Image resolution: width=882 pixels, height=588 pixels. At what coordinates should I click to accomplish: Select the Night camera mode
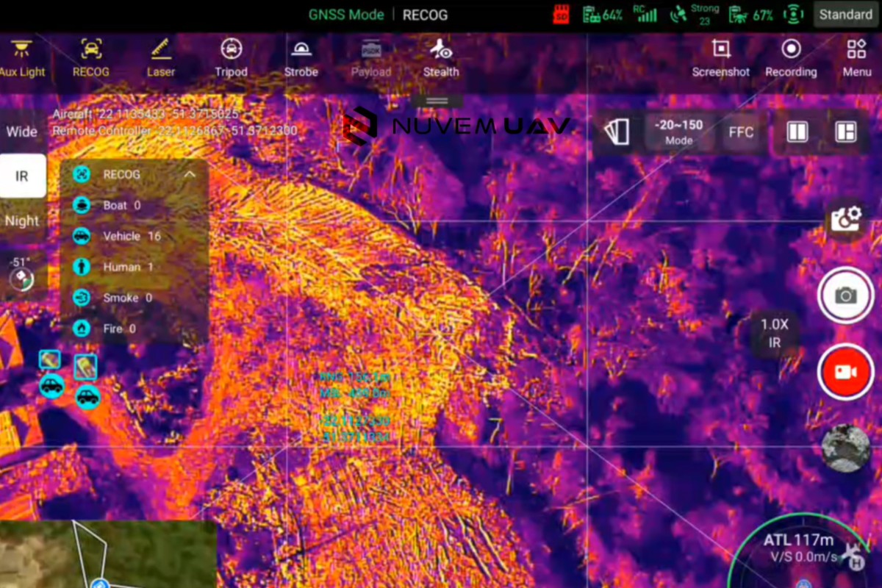22,220
